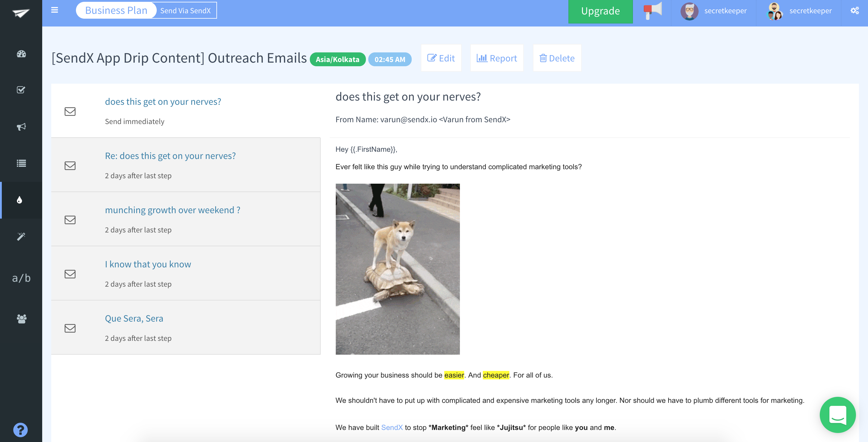Click envelope icon for 'Re: does this get on your nerves?'
Viewport: 868px width, 442px height.
pyautogui.click(x=70, y=166)
